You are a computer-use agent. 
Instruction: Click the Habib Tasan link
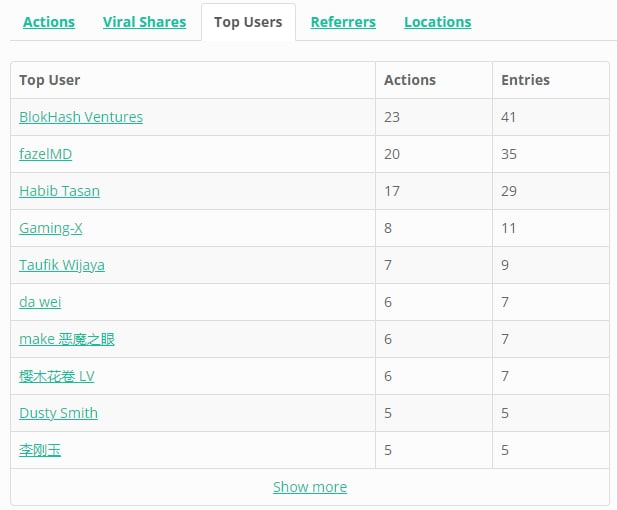click(59, 191)
